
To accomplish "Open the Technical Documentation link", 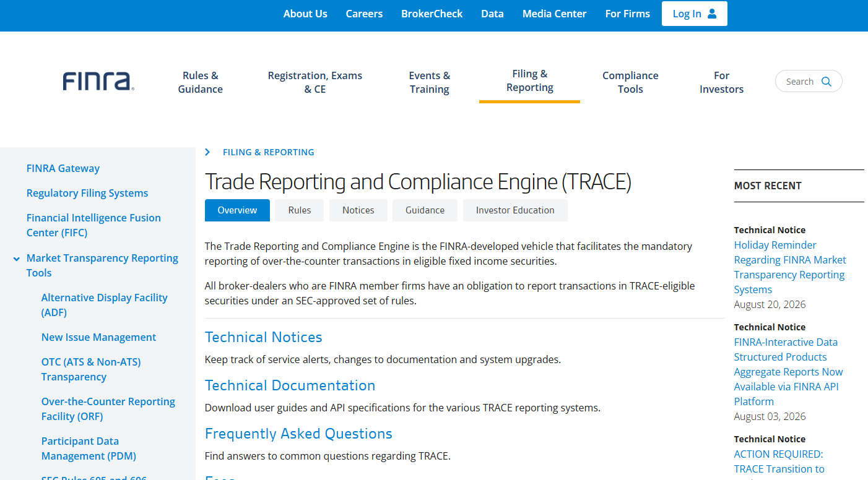I will (x=290, y=385).
